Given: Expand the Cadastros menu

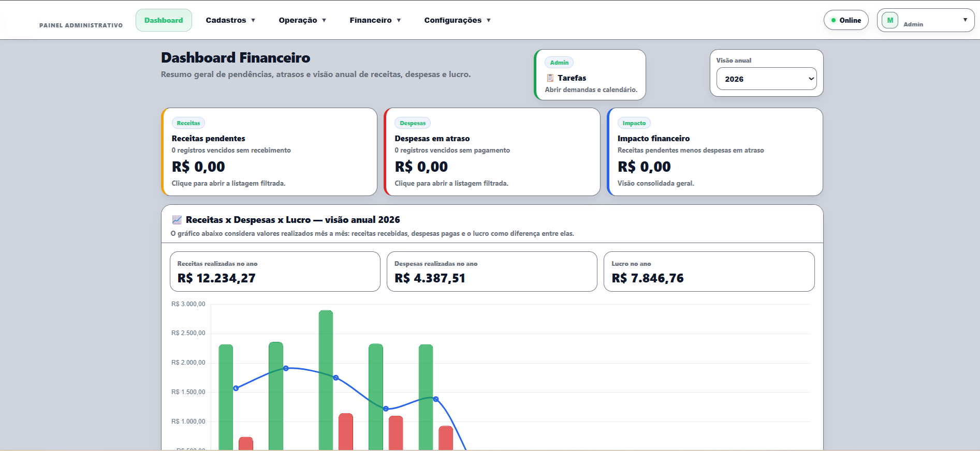Looking at the screenshot, I should [x=230, y=20].
